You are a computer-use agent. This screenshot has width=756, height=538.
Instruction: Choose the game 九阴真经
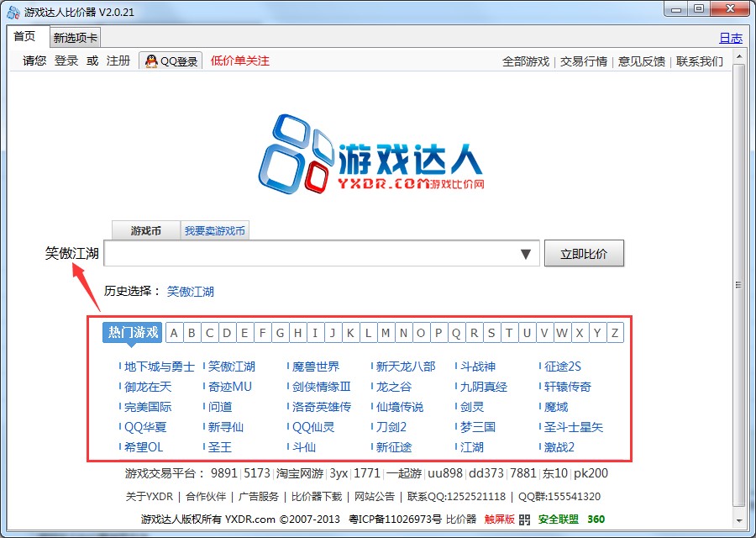pos(484,387)
